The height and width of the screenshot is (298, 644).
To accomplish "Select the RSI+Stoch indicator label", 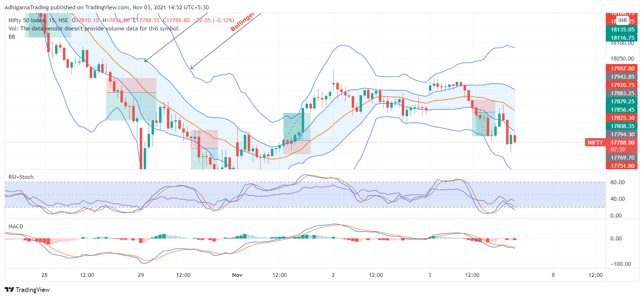I will pos(21,177).
